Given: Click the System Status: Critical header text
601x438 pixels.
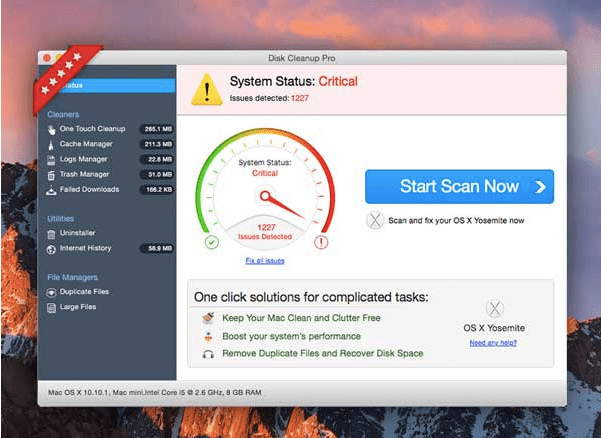Looking at the screenshot, I should coord(294,81).
